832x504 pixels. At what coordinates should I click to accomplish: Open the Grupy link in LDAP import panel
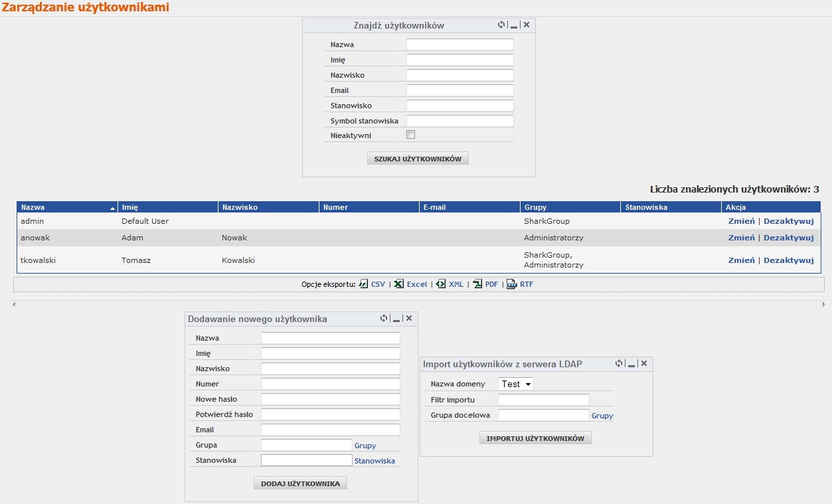point(602,416)
